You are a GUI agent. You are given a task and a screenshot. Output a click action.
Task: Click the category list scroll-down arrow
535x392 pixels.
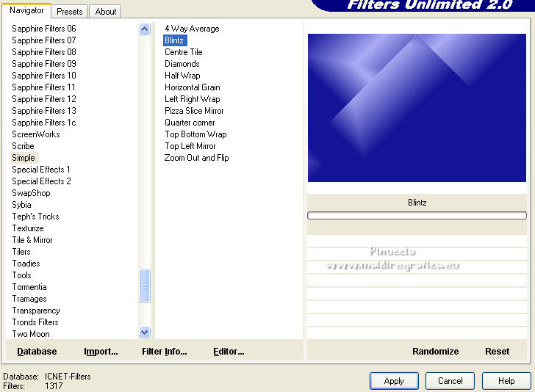144,332
